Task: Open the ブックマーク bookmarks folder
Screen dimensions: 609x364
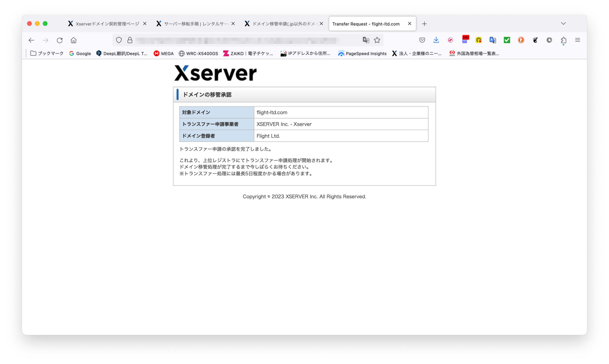Action: [47, 53]
